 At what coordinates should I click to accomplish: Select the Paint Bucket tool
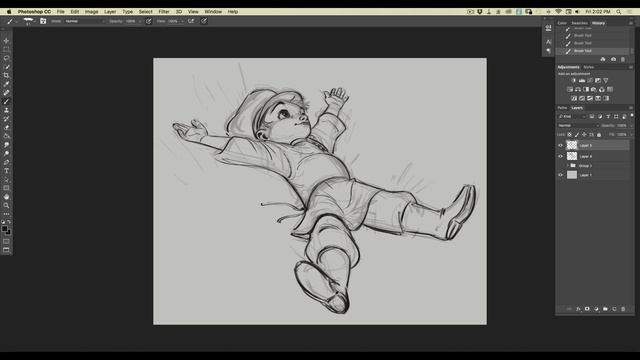[x=6, y=136]
